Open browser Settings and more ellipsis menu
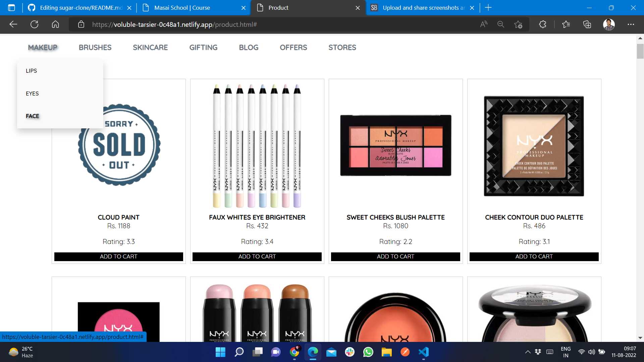Image resolution: width=644 pixels, height=362 pixels. (631, 24)
